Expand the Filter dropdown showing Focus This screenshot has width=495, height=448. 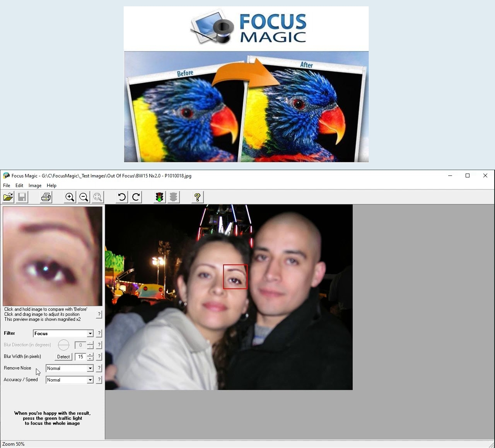click(x=90, y=334)
